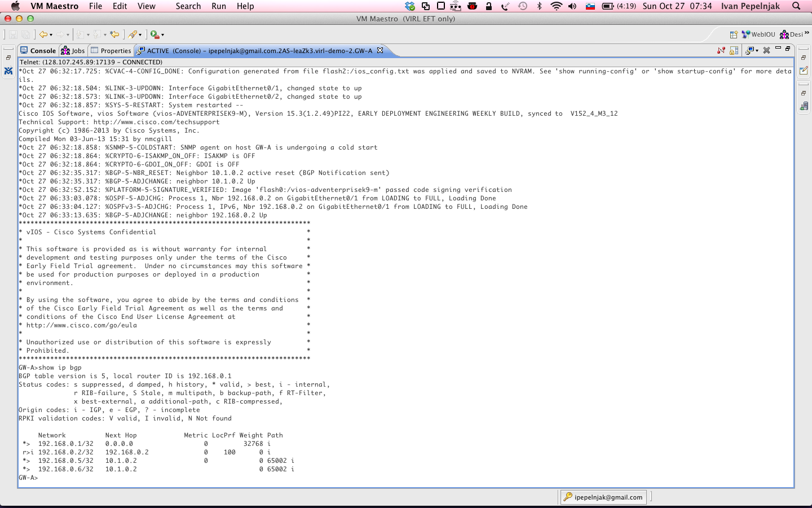This screenshot has width=812, height=508.
Task: Open the Apple menu
Action: pyautogui.click(x=15, y=6)
